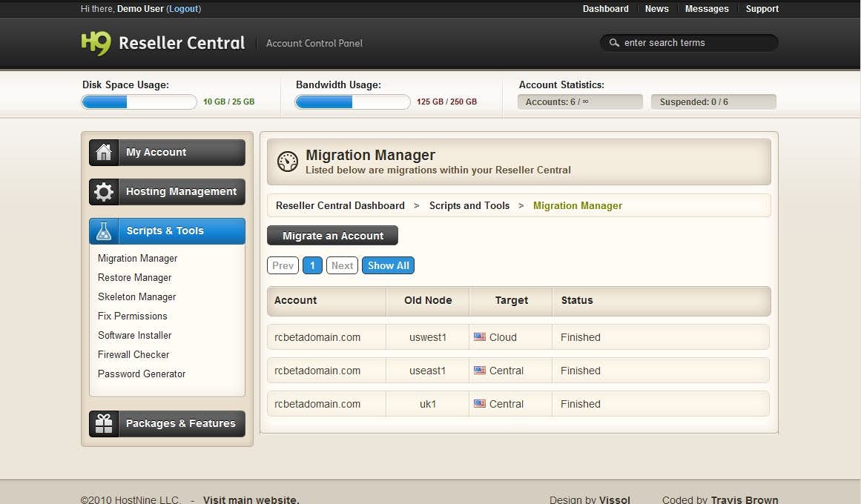This screenshot has height=504, width=861.
Task: Click the US flag icon beside Cloud
Action: click(x=480, y=337)
